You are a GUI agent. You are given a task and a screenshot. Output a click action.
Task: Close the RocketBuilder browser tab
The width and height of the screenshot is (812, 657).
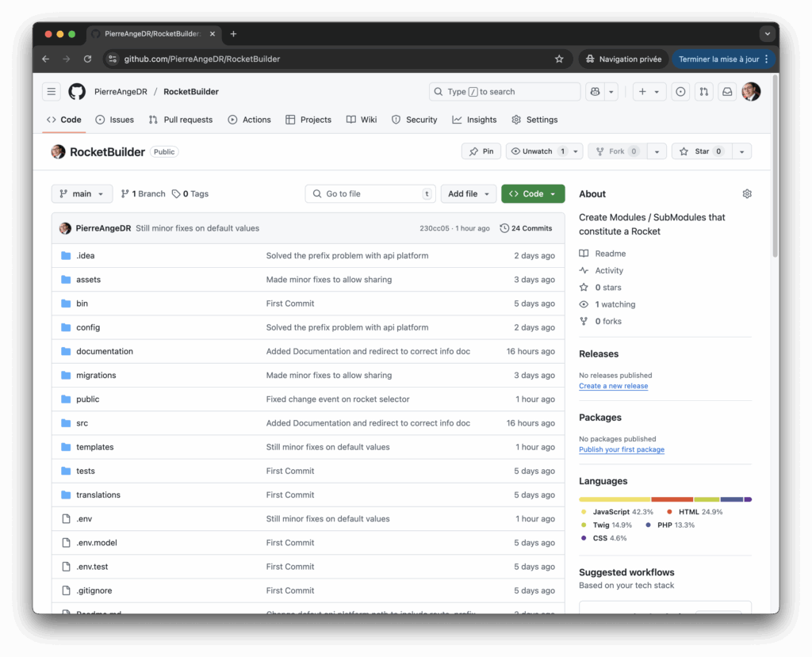213,33
